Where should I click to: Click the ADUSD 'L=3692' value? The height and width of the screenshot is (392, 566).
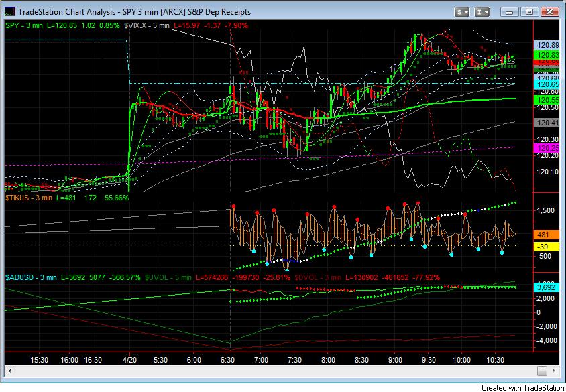click(72, 277)
